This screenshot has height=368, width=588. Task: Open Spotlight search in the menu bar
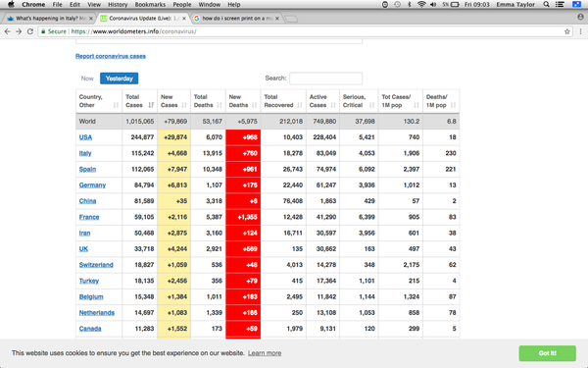[547, 5]
